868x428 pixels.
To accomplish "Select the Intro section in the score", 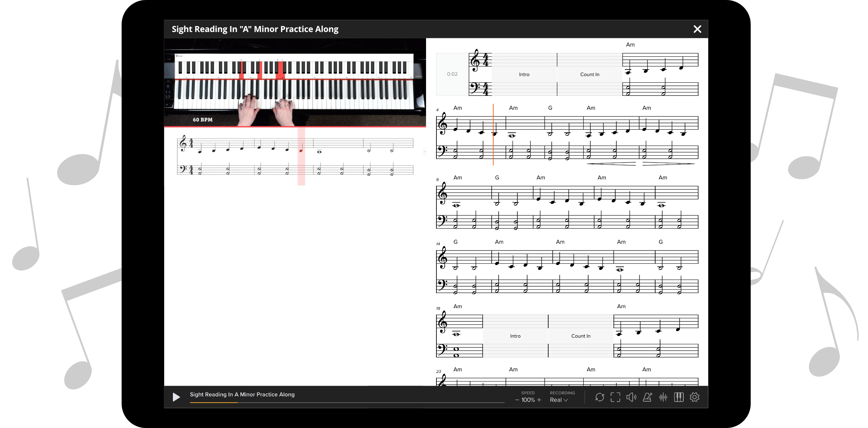I will click(x=524, y=74).
